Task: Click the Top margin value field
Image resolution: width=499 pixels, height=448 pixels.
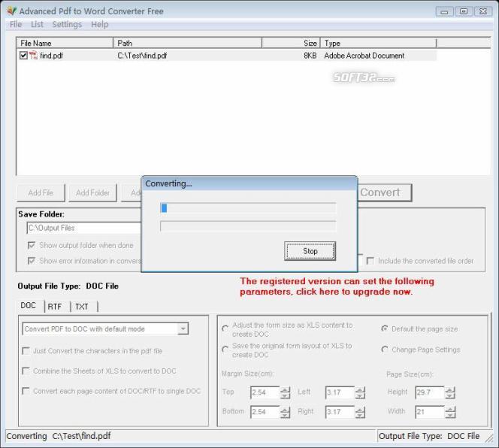Action: point(265,392)
